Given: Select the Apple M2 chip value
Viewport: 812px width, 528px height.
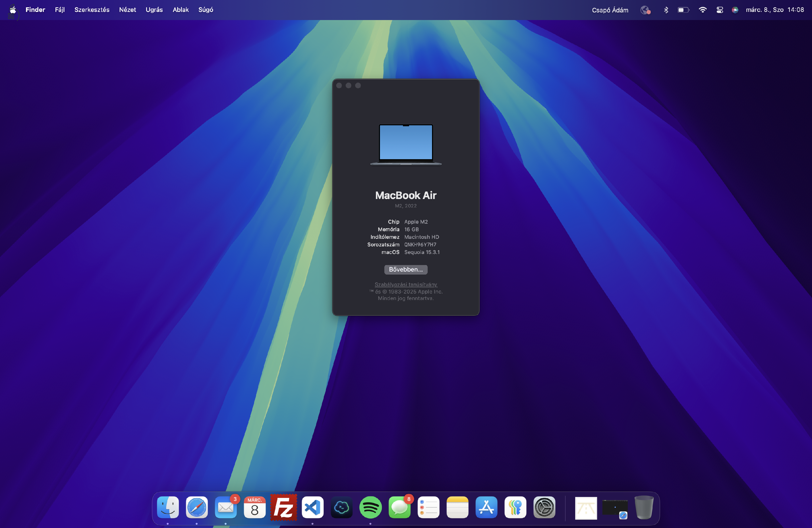Looking at the screenshot, I should (416, 222).
